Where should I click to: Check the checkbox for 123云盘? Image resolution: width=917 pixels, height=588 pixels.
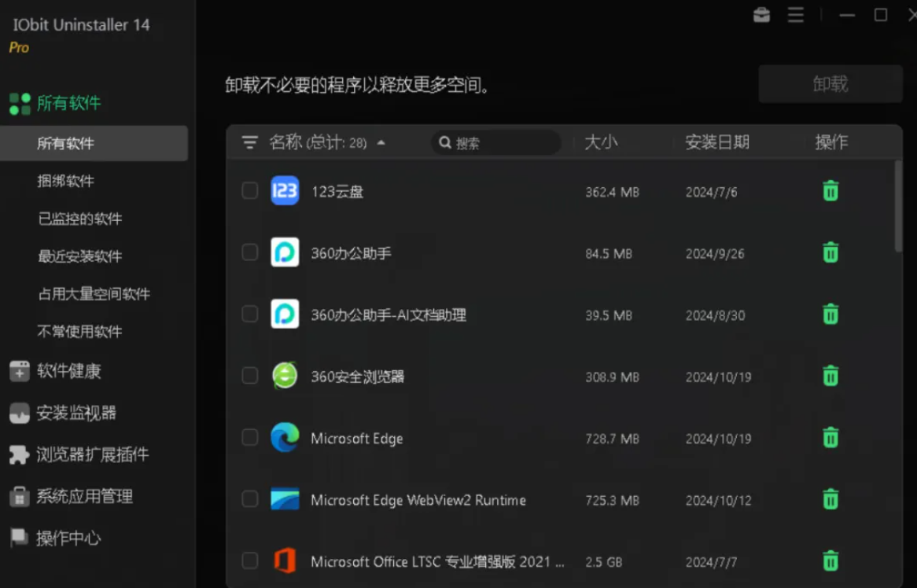pos(249,190)
